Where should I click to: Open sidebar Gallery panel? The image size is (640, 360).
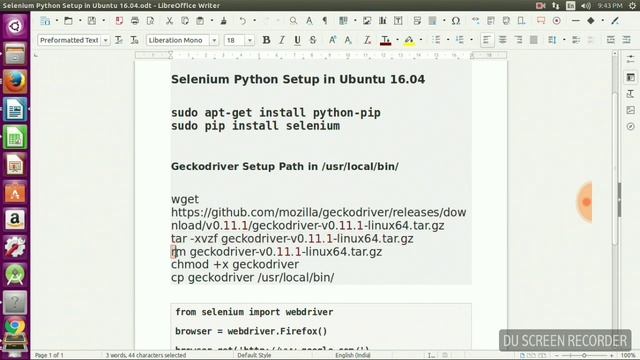coord(631,110)
